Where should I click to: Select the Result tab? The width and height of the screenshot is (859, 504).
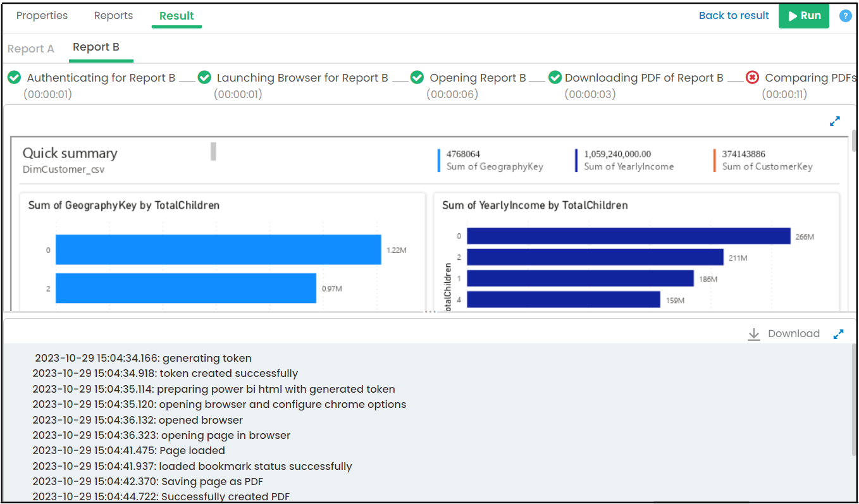point(176,16)
